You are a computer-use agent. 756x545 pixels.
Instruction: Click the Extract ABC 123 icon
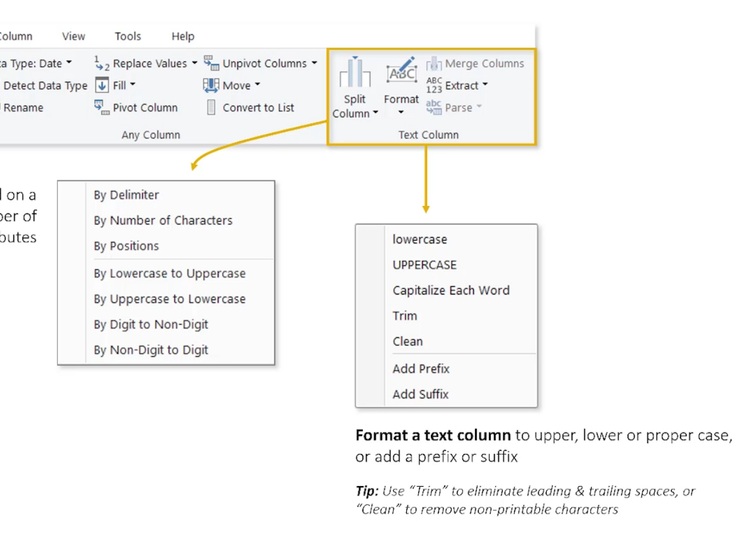[x=434, y=86]
